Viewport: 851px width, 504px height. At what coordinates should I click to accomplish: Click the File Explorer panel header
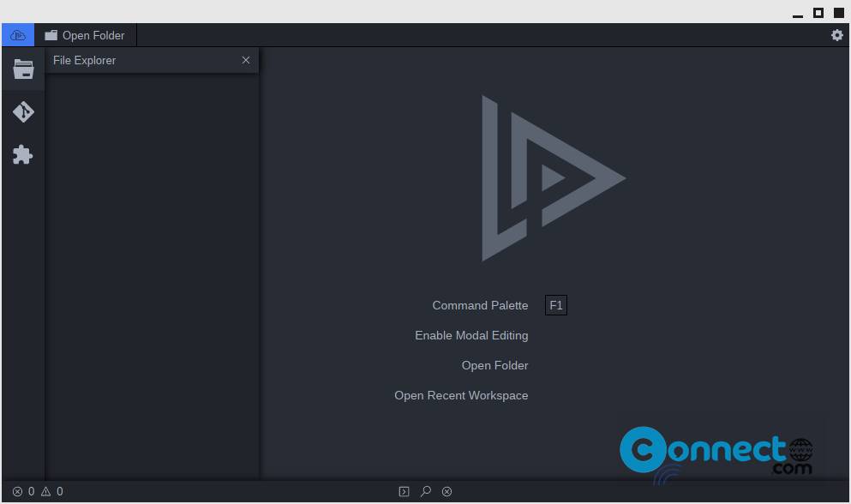coord(152,60)
